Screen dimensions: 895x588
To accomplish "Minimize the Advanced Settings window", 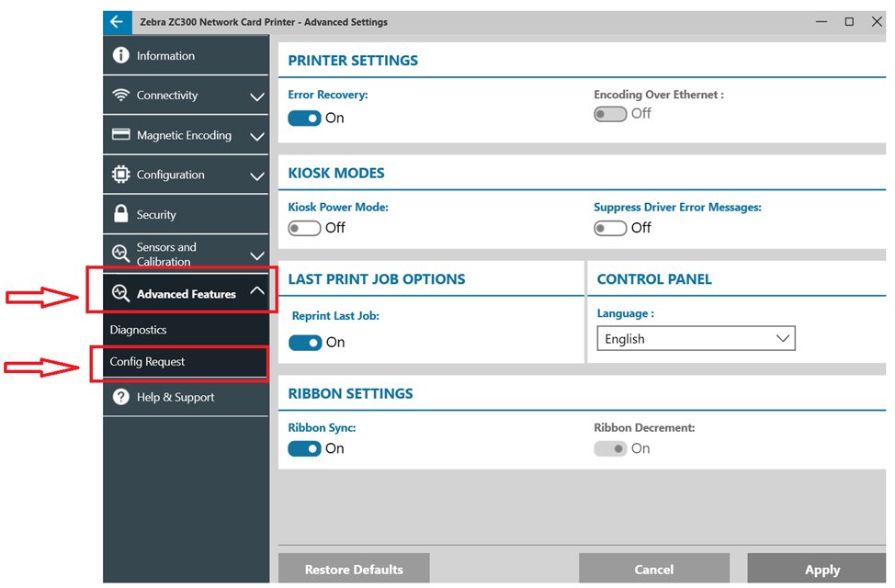I will pos(821,22).
